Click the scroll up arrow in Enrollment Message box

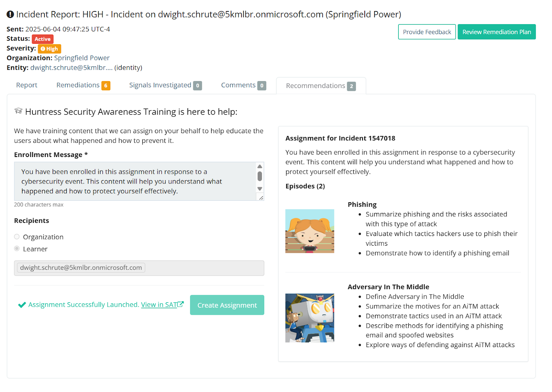[260, 166]
